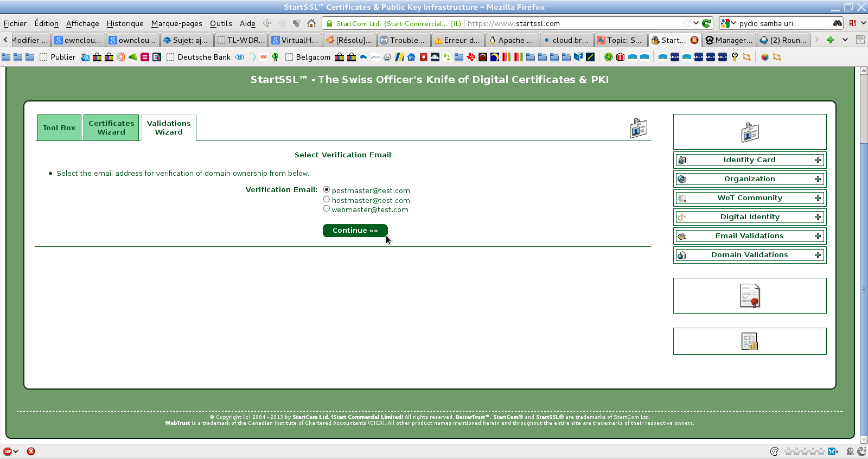Switch to the Erreur d... browser tab
Screen dimensions: 868x459
(458, 40)
